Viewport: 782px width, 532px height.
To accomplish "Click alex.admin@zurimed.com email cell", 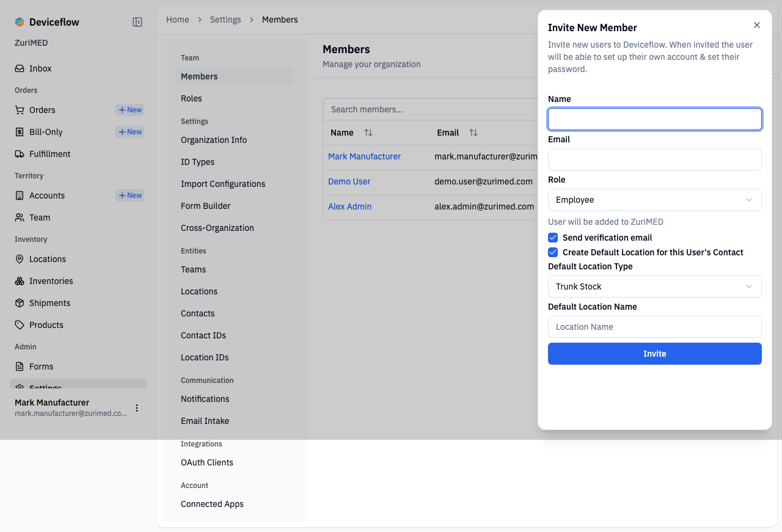I will point(484,206).
